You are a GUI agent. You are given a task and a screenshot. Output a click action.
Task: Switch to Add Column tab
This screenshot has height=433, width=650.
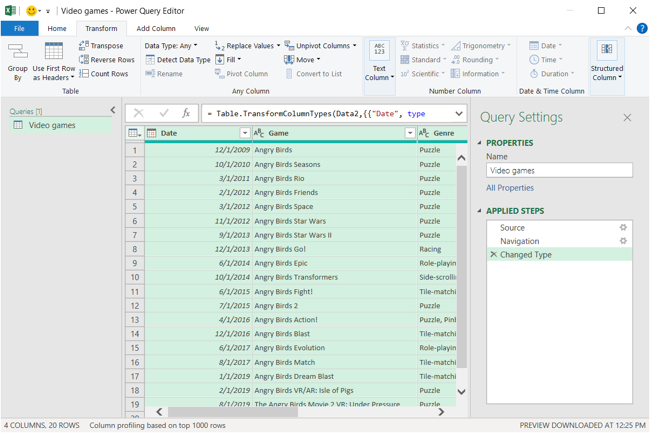pos(156,29)
